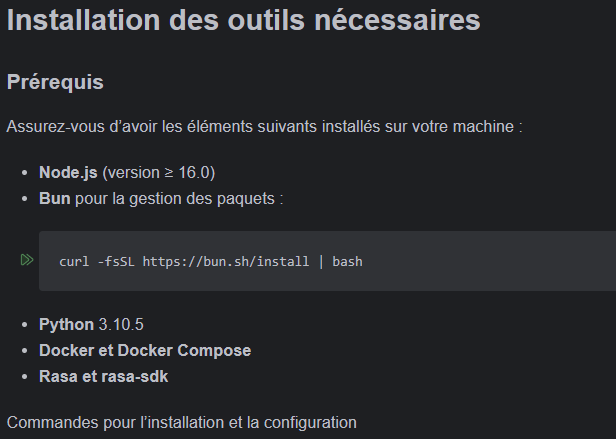This screenshot has width=616, height=439.
Task: Click the 'bash' word in code block
Action: click(x=347, y=262)
